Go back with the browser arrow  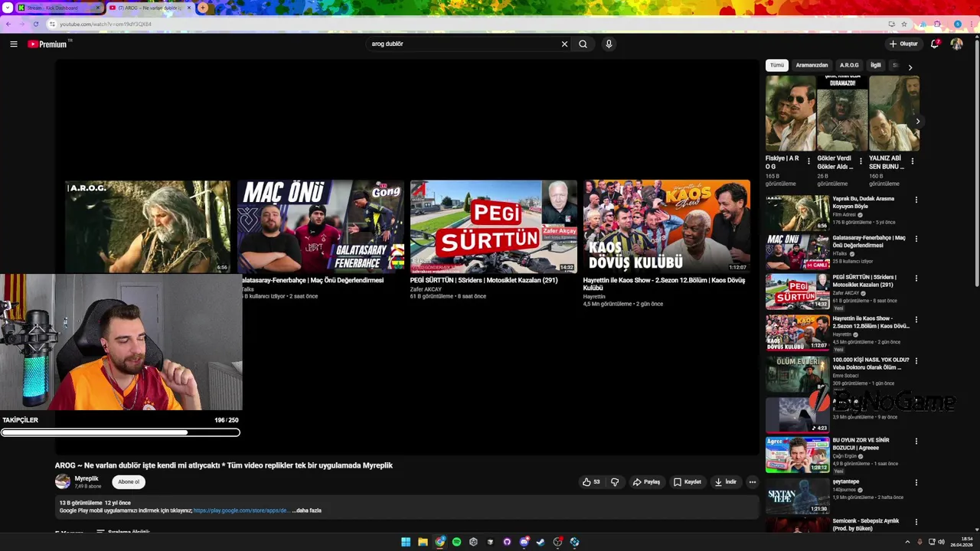coord(8,24)
